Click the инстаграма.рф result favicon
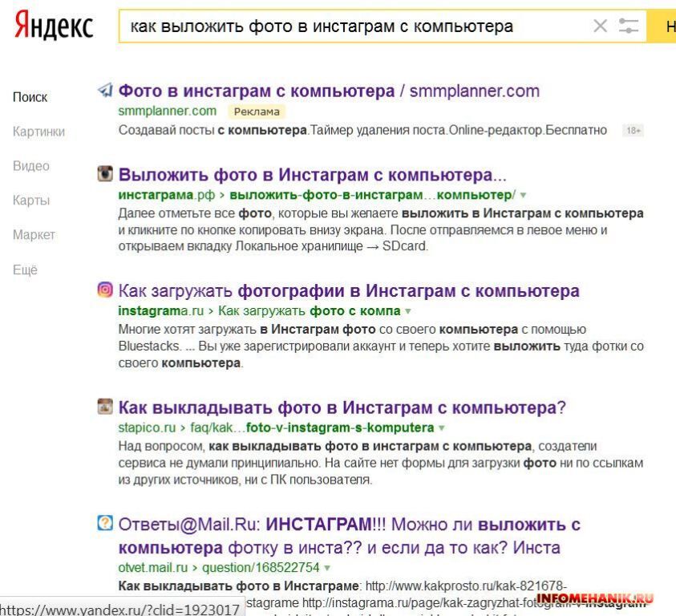Viewport: 676px width, 616px height. 105,173
